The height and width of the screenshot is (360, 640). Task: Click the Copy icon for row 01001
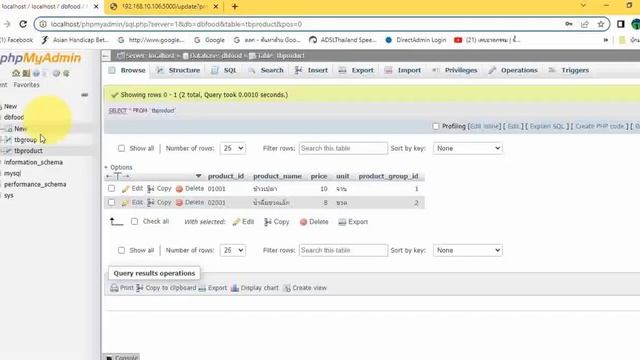coord(151,189)
